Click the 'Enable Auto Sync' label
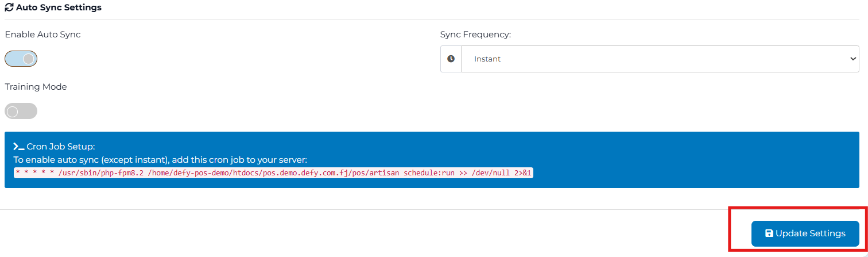 click(x=42, y=34)
